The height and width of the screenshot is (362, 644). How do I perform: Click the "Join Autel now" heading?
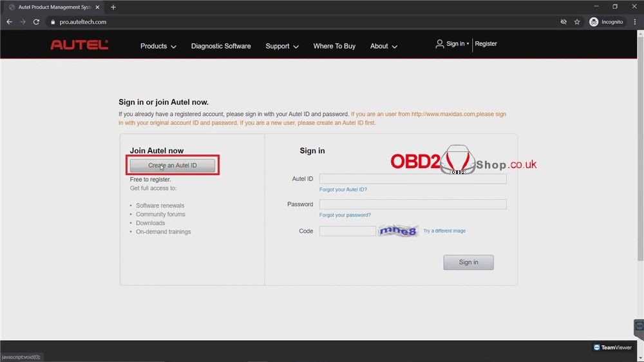pos(156,151)
